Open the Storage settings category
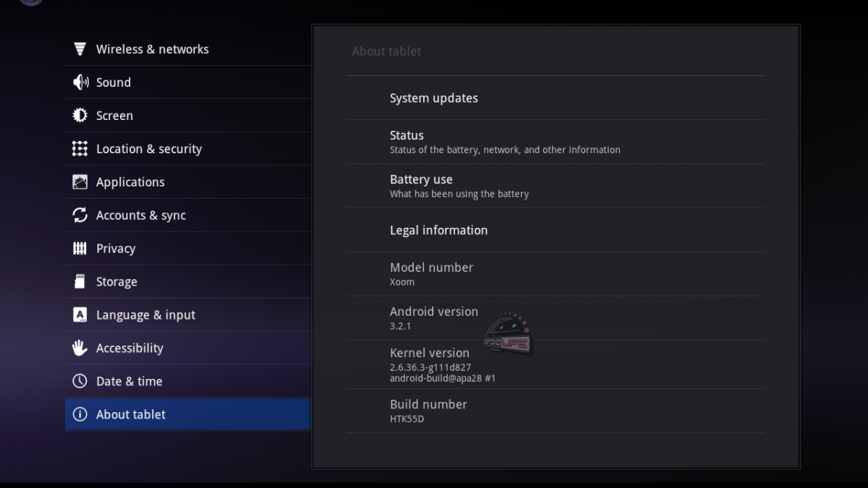The width and height of the screenshot is (868, 488). tap(187, 282)
